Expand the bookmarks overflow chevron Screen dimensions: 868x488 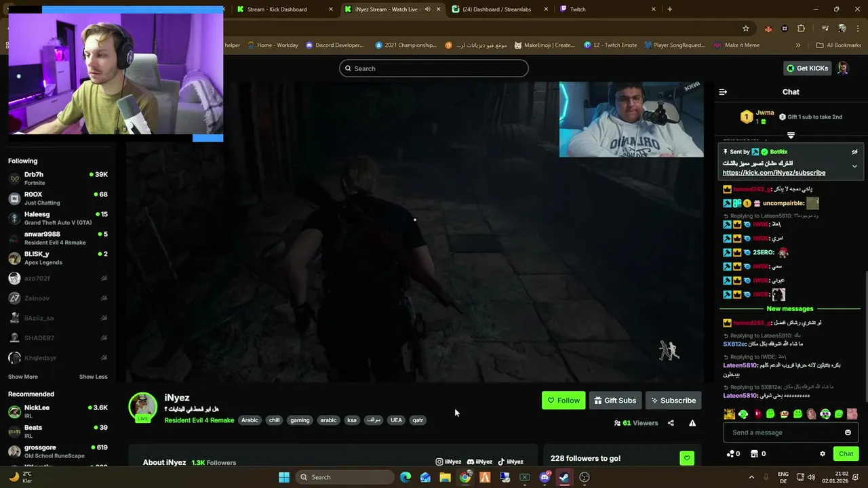pos(798,45)
